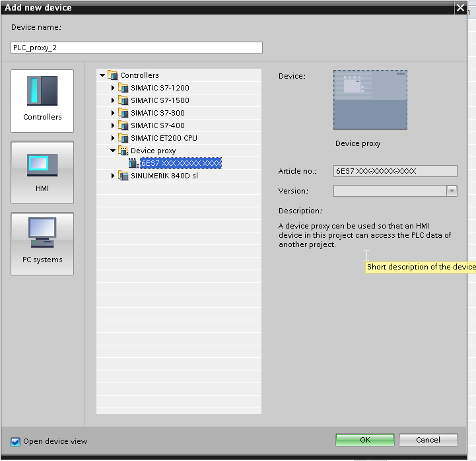Click the device proxy description text
Screen dimensions: 476x461
pos(365,235)
